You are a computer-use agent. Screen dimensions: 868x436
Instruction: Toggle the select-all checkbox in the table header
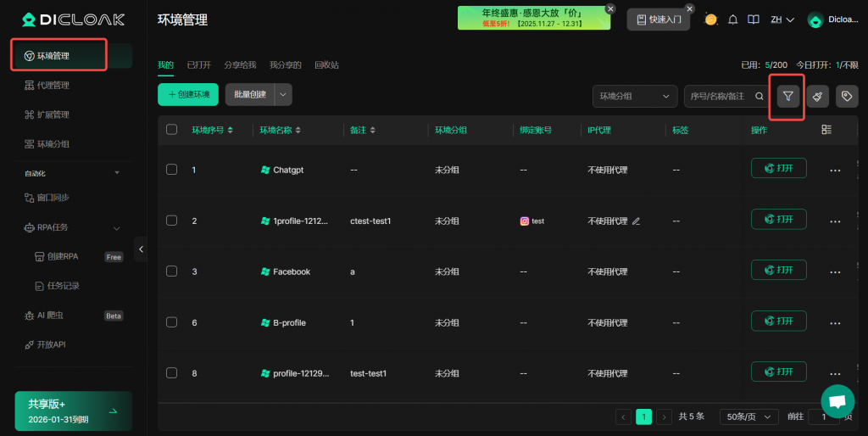[172, 130]
